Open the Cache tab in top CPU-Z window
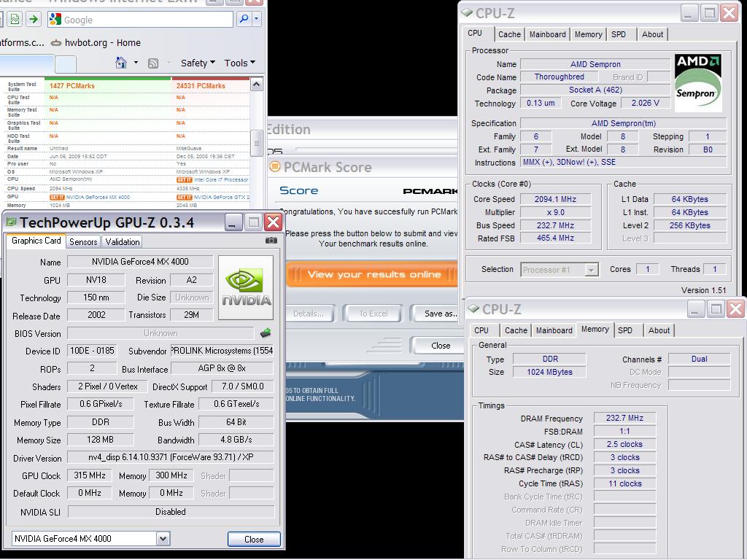This screenshot has height=560, width=747. pos(509,34)
